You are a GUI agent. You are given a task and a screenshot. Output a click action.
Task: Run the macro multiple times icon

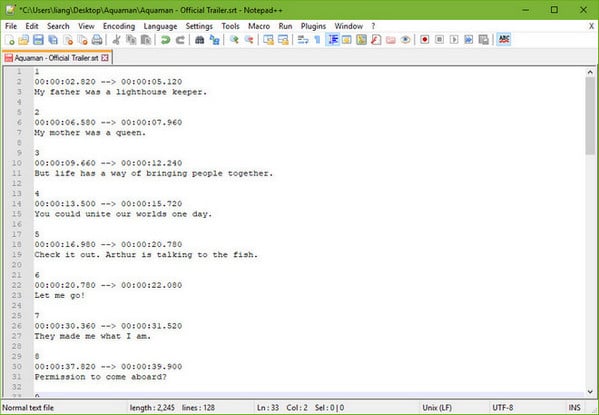[x=468, y=40]
